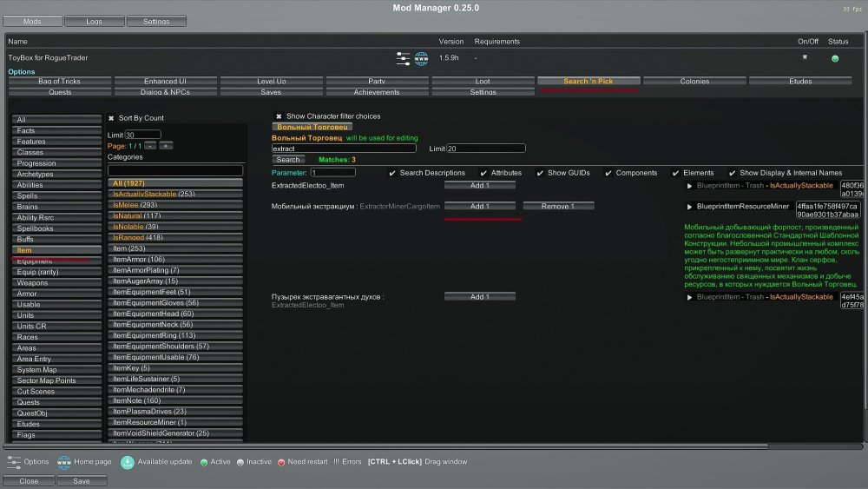Uncheck the Sort By Count option
Screen dimensions: 868x489
[x=111, y=118]
